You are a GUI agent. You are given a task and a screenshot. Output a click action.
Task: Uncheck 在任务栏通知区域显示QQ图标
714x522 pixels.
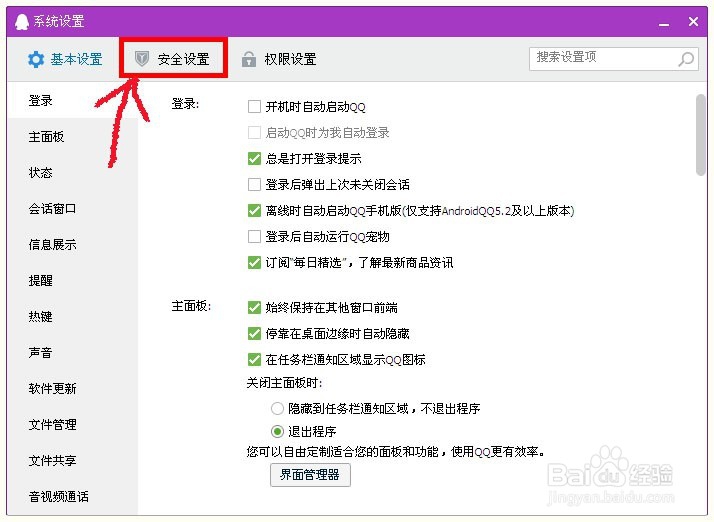(x=254, y=359)
